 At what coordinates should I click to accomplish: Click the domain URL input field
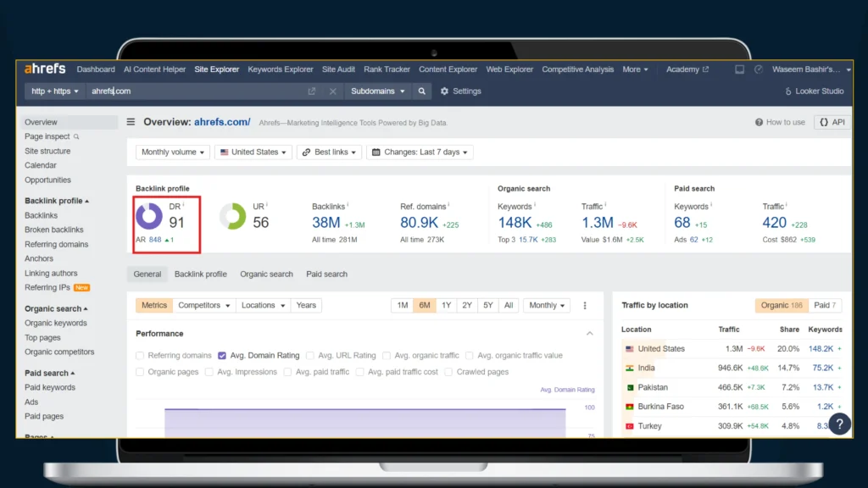195,91
